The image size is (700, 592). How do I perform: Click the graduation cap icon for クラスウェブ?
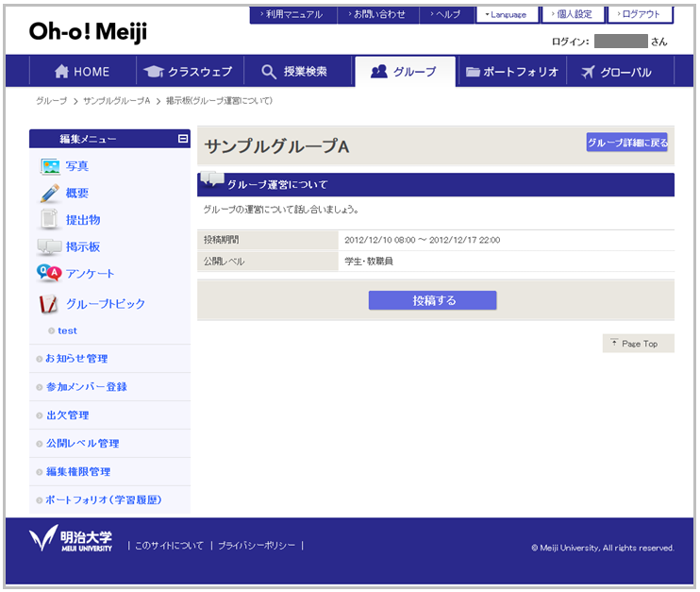point(154,72)
